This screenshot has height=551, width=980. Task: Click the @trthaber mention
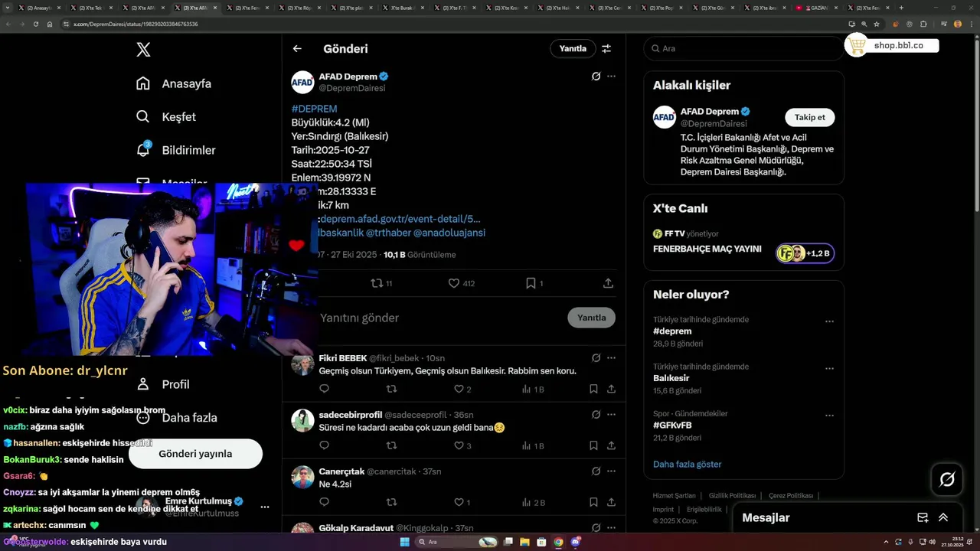pyautogui.click(x=388, y=233)
